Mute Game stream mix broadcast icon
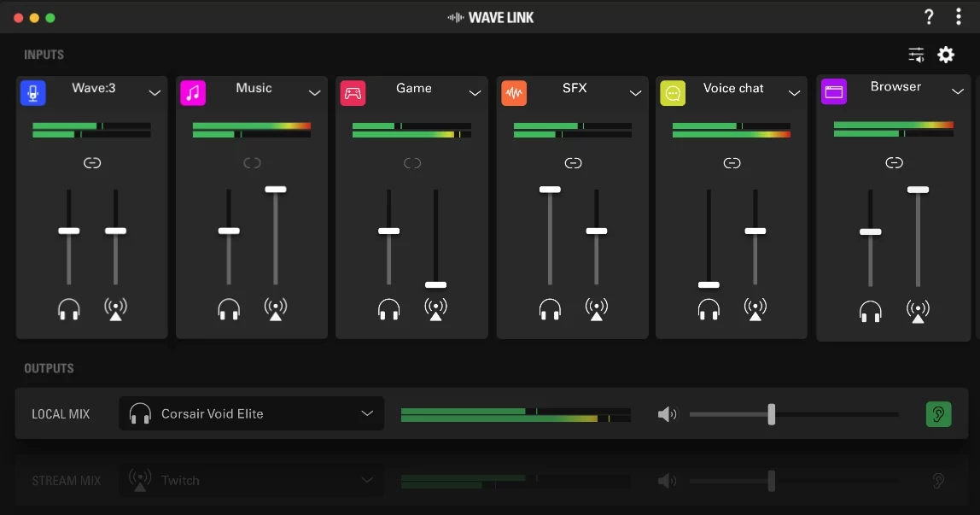Viewport: 980px width, 515px height. [x=435, y=309]
